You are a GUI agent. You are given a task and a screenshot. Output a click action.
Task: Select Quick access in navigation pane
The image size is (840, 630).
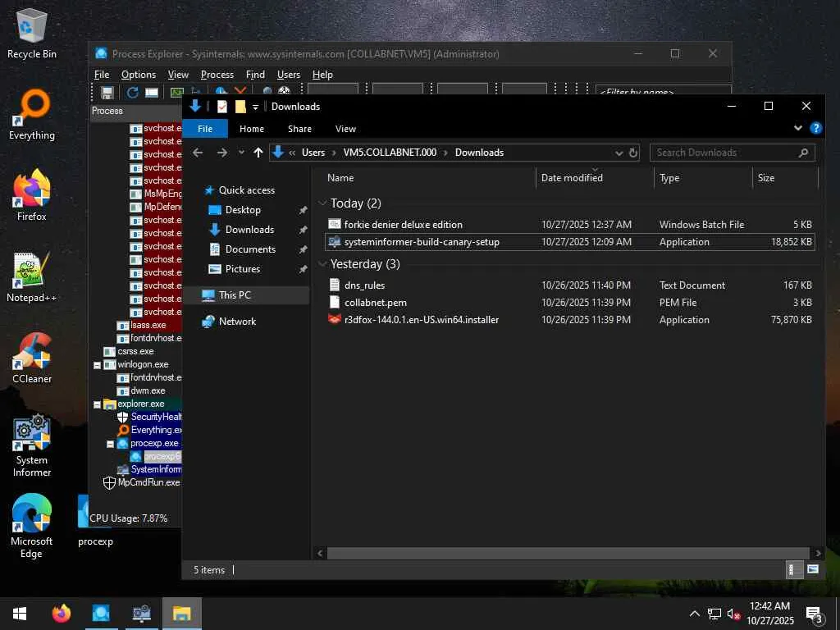click(x=246, y=190)
